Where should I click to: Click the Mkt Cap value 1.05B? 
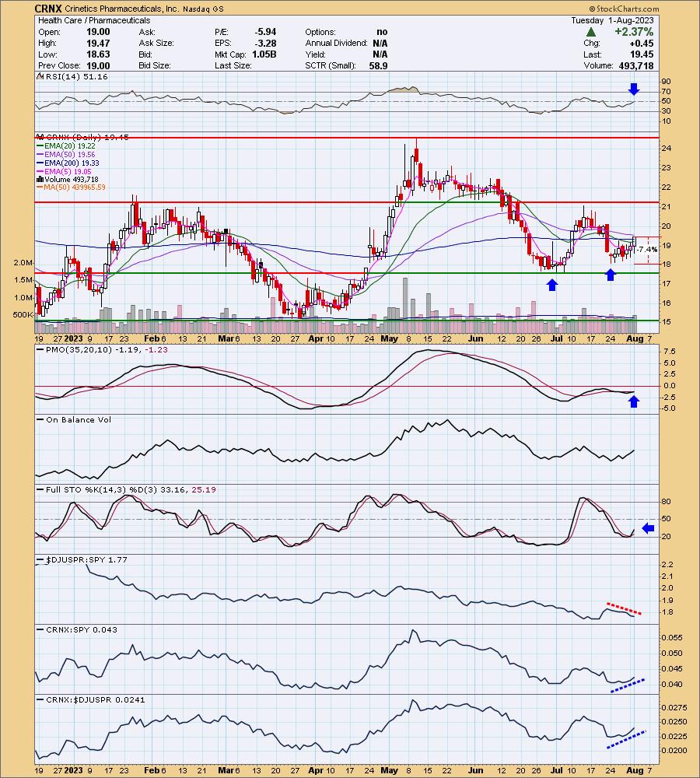264,54
